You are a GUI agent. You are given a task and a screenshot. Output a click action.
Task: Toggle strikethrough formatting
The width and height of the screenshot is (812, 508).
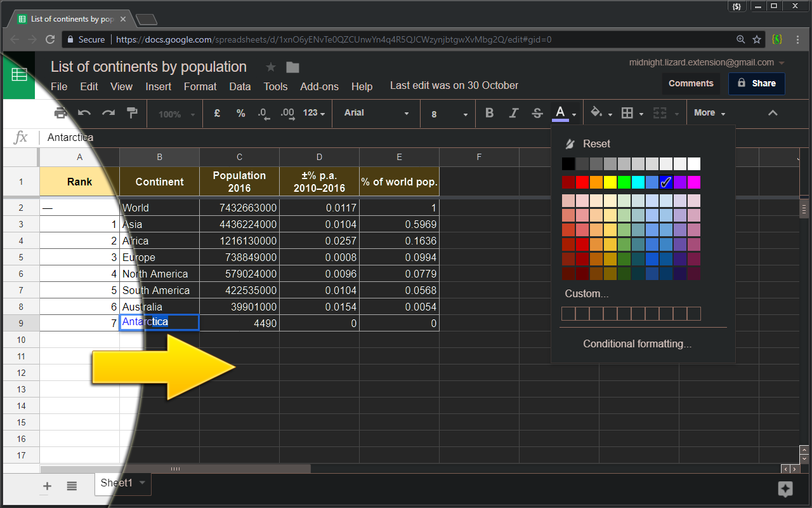pyautogui.click(x=537, y=113)
